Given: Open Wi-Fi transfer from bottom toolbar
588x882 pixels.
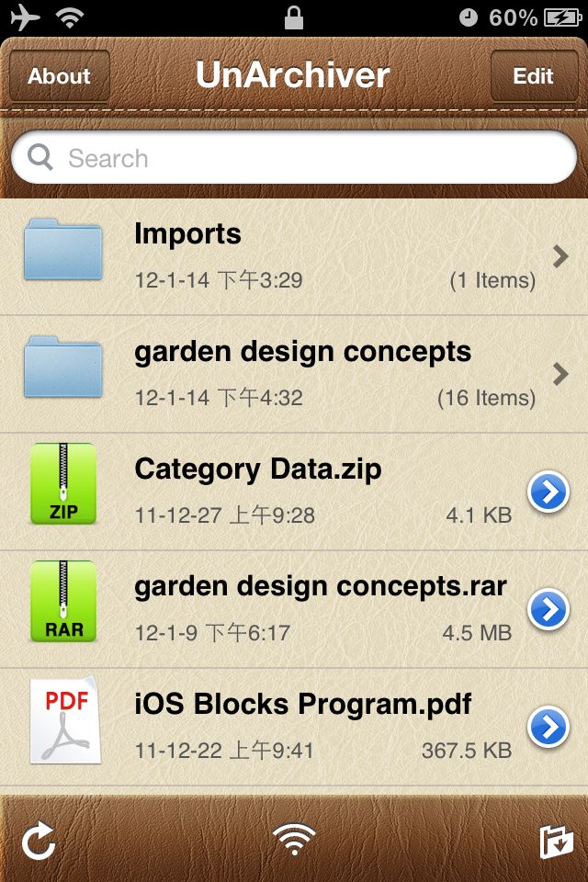Looking at the screenshot, I should [294, 839].
